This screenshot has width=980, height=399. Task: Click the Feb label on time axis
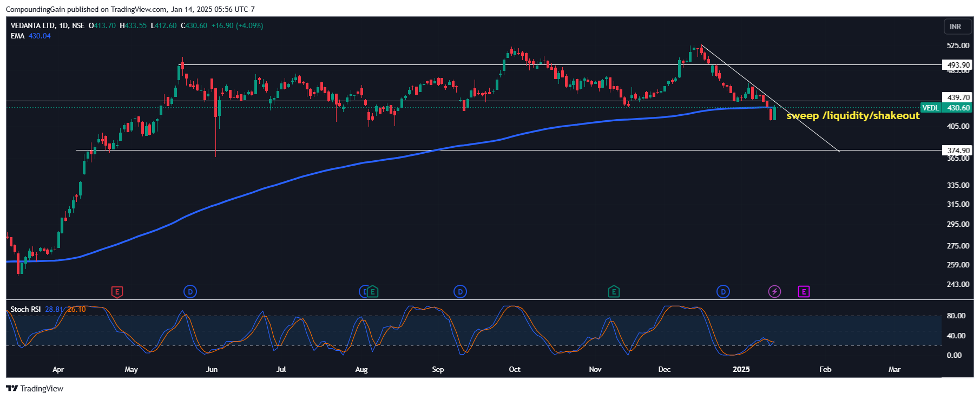click(x=825, y=369)
